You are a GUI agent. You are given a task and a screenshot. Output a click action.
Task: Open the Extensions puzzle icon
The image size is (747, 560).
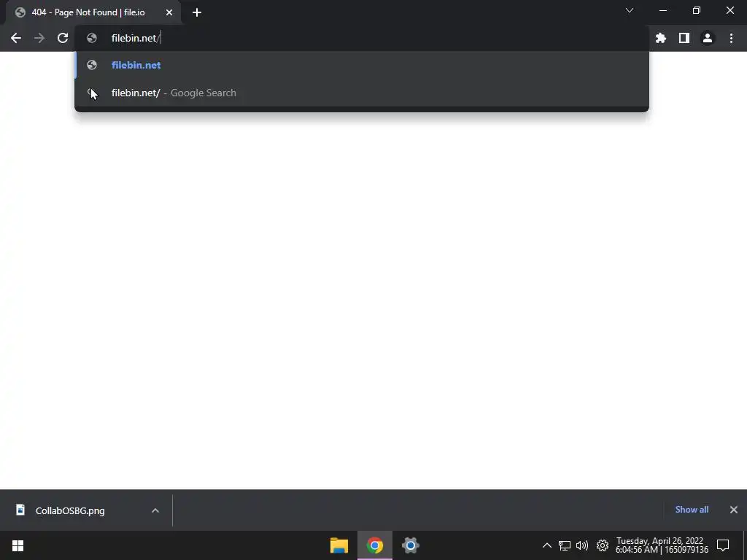(x=660, y=38)
